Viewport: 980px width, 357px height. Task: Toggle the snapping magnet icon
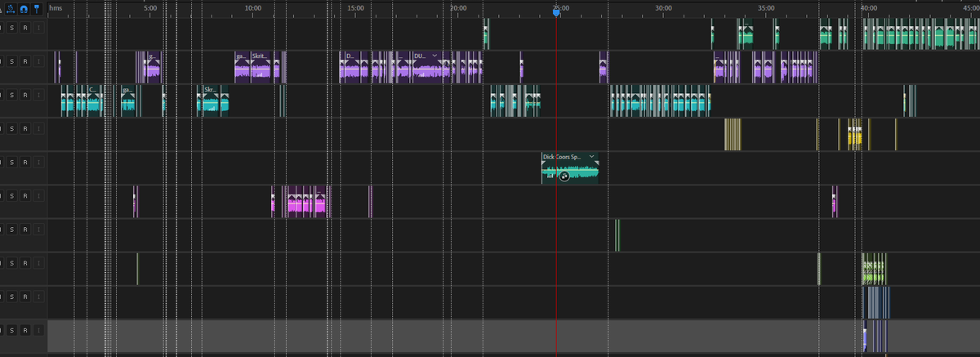point(24,9)
